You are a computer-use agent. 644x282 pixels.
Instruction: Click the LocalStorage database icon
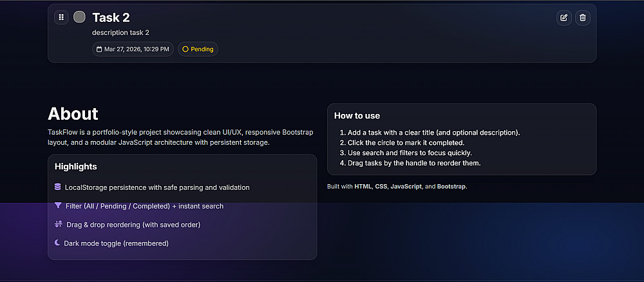tap(58, 187)
